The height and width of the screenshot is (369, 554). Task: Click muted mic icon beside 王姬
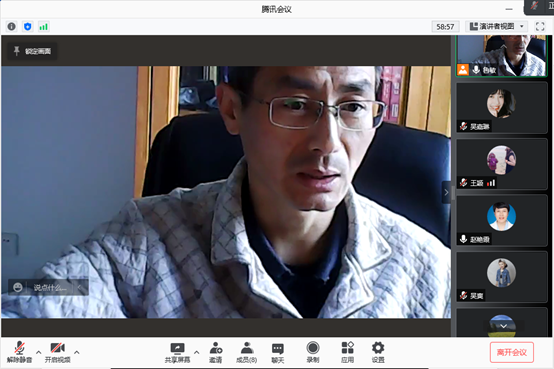pos(464,183)
